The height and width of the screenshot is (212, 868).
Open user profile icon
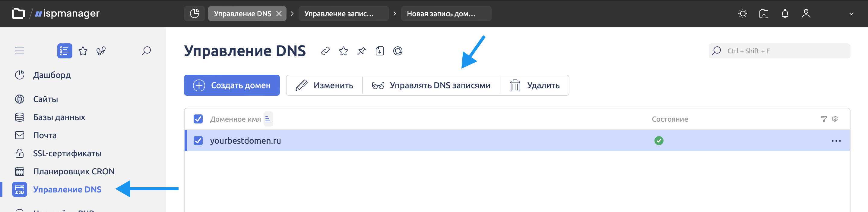(806, 14)
